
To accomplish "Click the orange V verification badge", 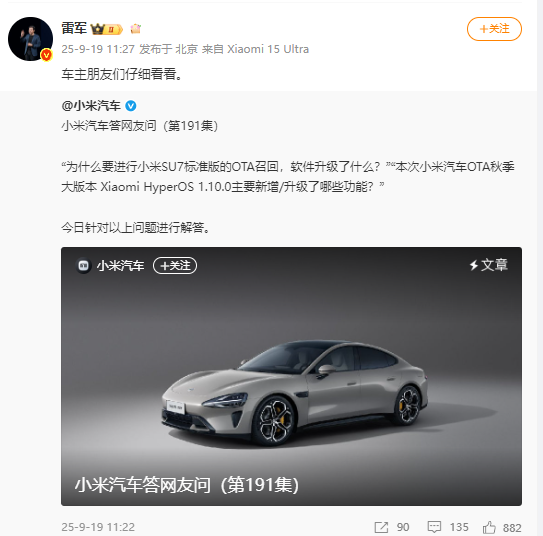I will (46, 55).
